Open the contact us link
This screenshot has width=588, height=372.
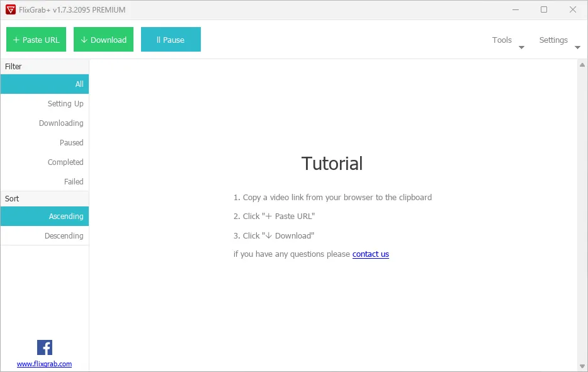click(x=371, y=254)
